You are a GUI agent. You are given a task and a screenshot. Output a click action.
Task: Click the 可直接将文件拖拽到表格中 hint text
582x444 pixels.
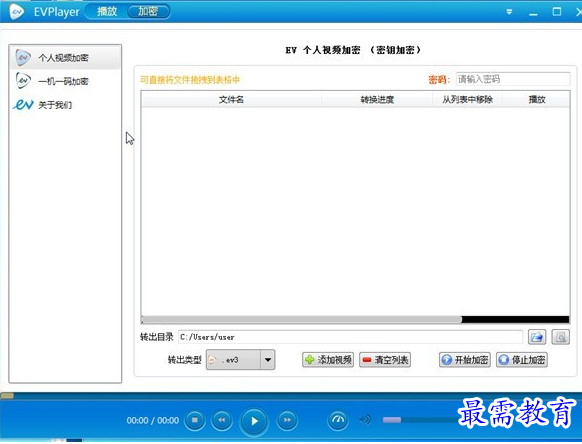[x=190, y=80]
